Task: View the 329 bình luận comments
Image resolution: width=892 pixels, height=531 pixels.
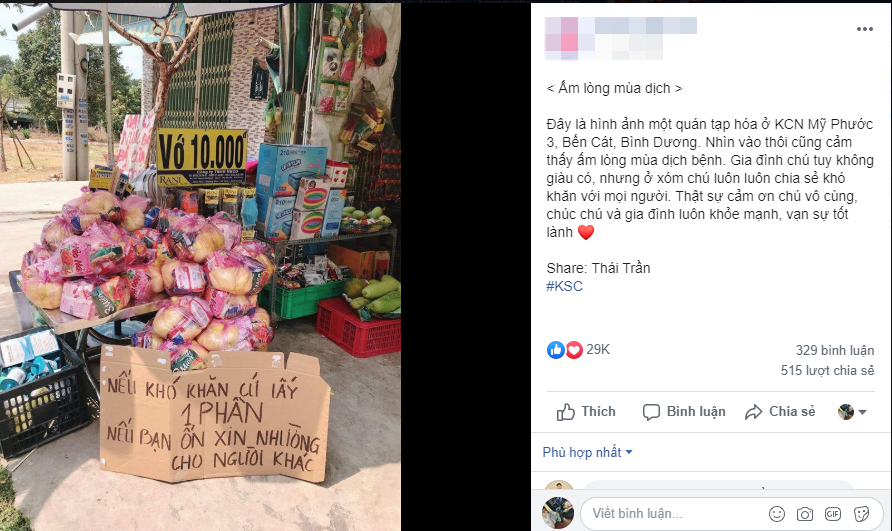Action: pyautogui.click(x=835, y=351)
